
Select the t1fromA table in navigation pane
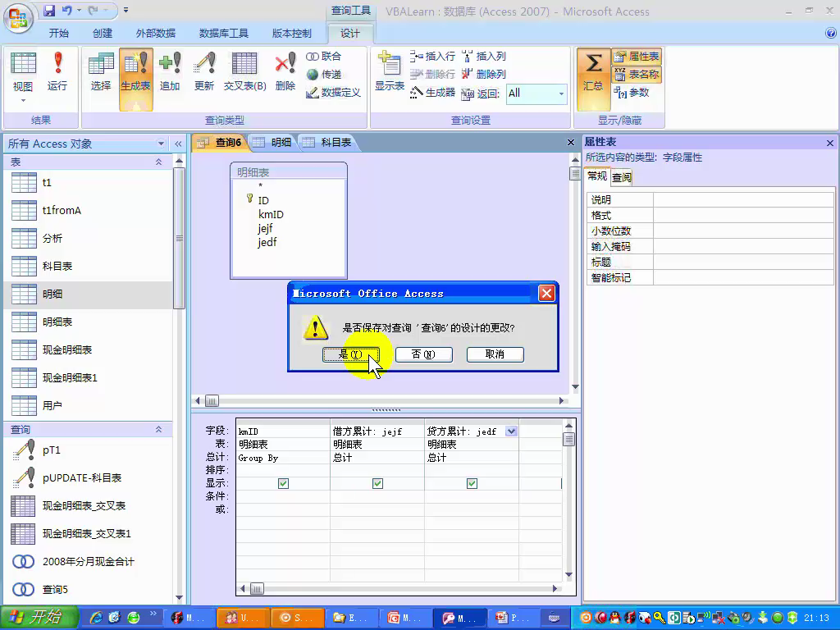pyautogui.click(x=89, y=211)
